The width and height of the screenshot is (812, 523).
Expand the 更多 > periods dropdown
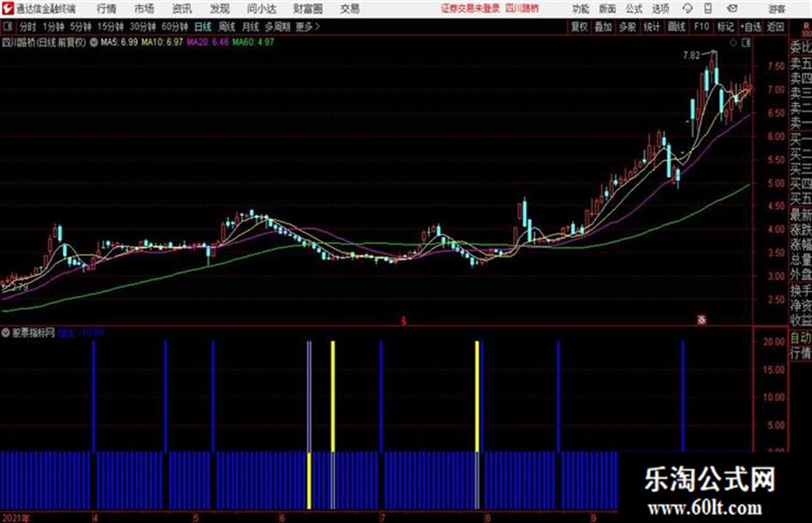[x=308, y=27]
